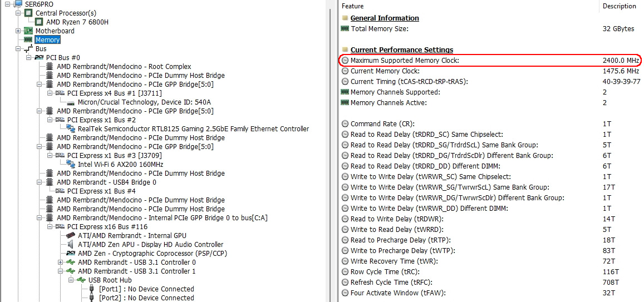This screenshot has width=644, height=302.
Task: Click the Cryptographic Coprocessor PCI icon
Action: (71, 254)
